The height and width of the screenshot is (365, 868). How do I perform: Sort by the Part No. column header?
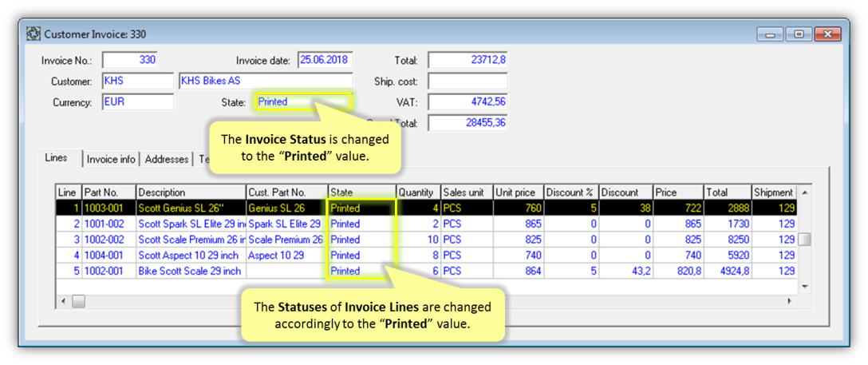tap(109, 192)
